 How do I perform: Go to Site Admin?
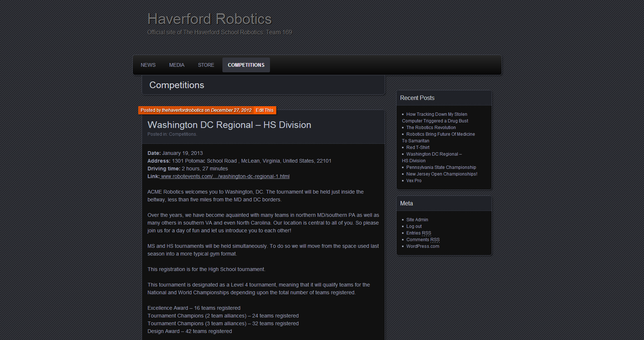(417, 220)
